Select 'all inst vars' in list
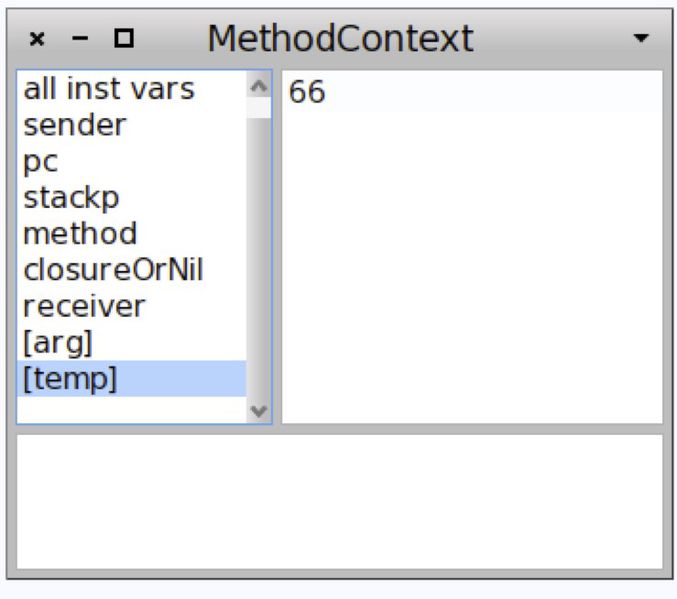 pos(108,90)
